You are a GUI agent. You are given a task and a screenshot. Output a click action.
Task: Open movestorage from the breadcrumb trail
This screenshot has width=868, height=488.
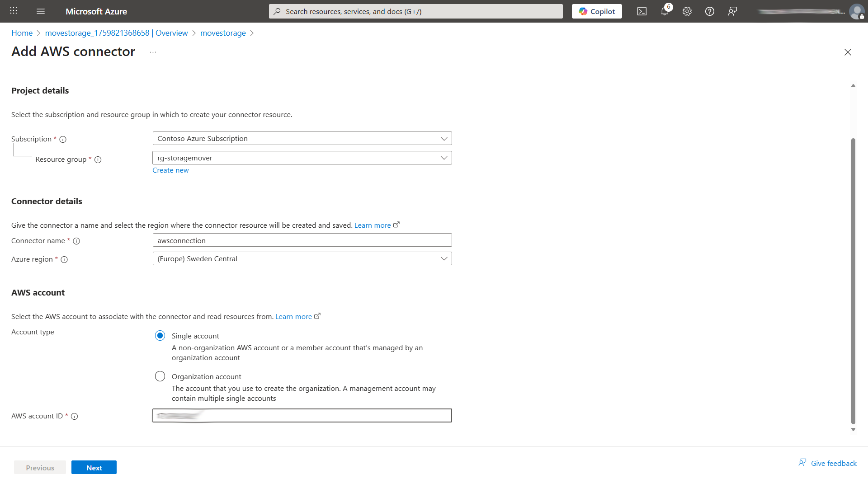(x=223, y=33)
